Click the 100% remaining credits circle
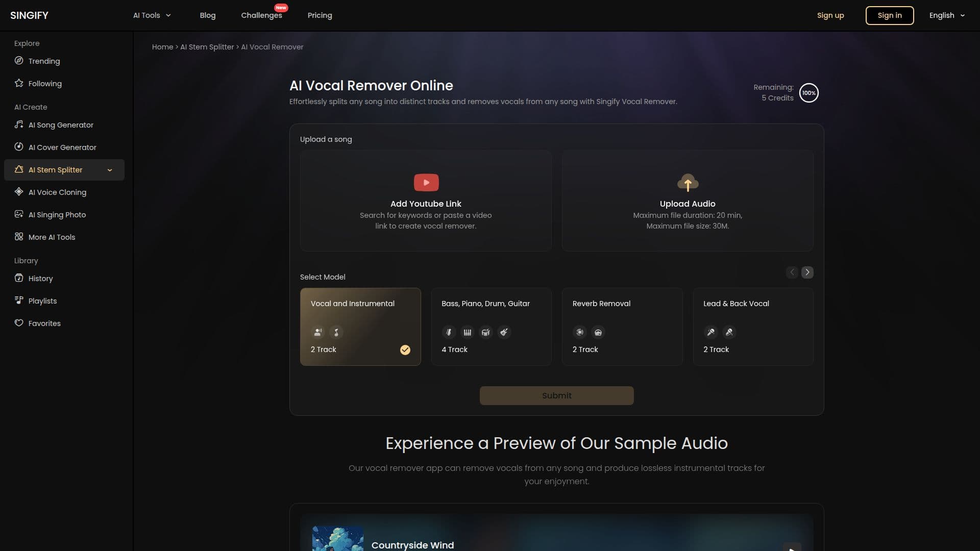Screen dimensions: 980x551 pos(808,93)
